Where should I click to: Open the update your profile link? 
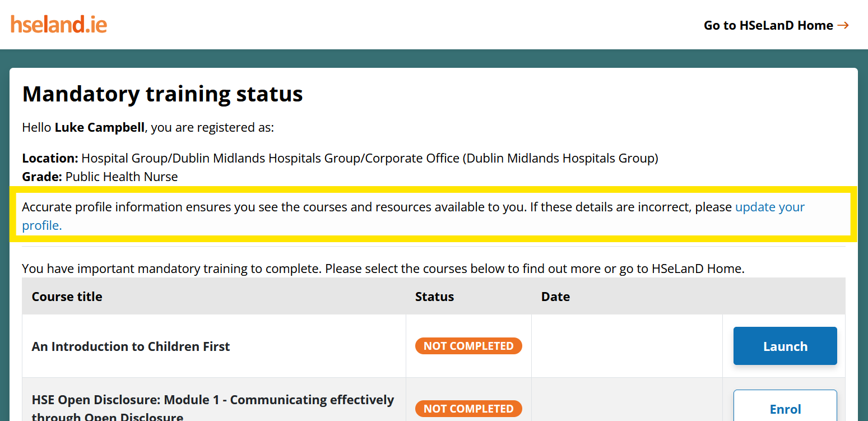point(770,207)
